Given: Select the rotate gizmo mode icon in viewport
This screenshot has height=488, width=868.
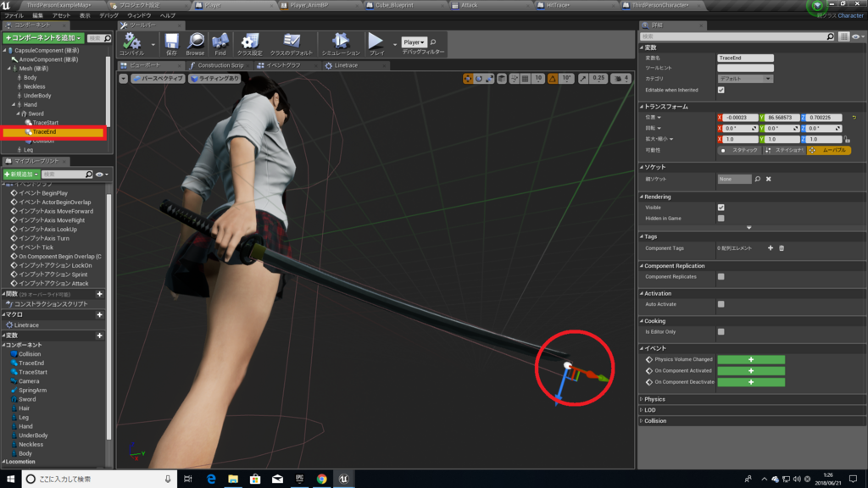Looking at the screenshot, I should (x=479, y=79).
